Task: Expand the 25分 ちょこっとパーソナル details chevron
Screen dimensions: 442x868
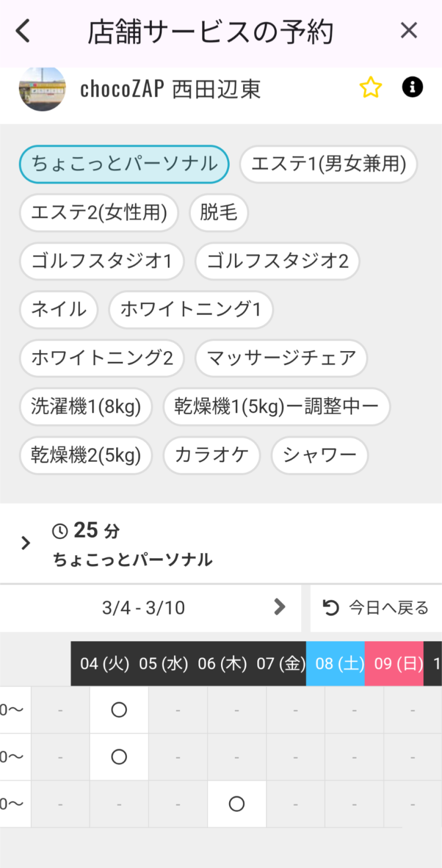Action: tap(26, 543)
